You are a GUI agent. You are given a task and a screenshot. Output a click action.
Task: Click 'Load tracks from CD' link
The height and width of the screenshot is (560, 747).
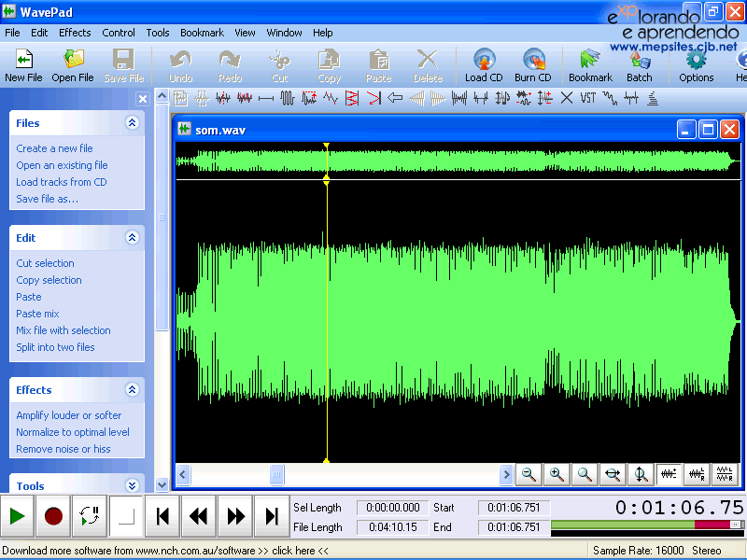(x=62, y=182)
